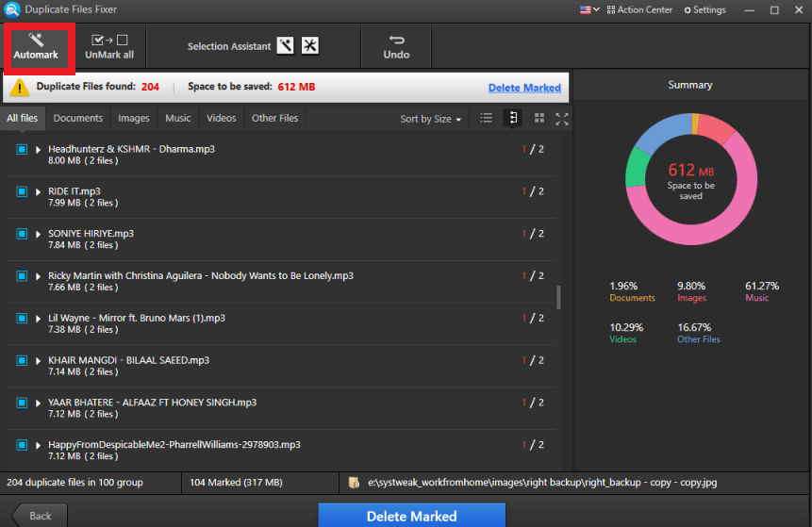Switch to grid thumbnail view
812x527 pixels.
[539, 119]
